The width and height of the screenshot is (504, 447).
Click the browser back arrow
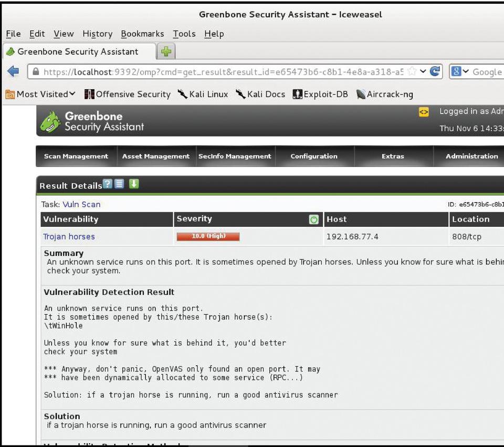click(x=14, y=71)
